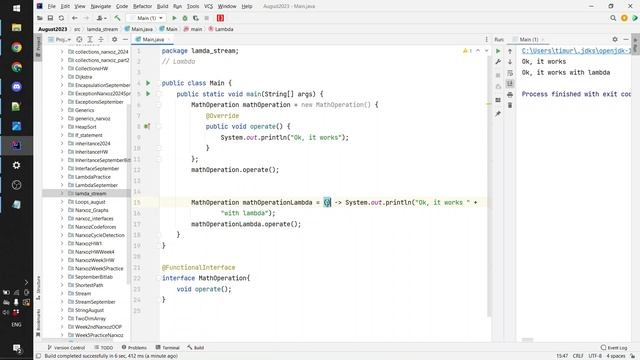Screen dimensions: 640x360
Task: Click the Stop icon in main toolbar
Action: pos(207,18)
